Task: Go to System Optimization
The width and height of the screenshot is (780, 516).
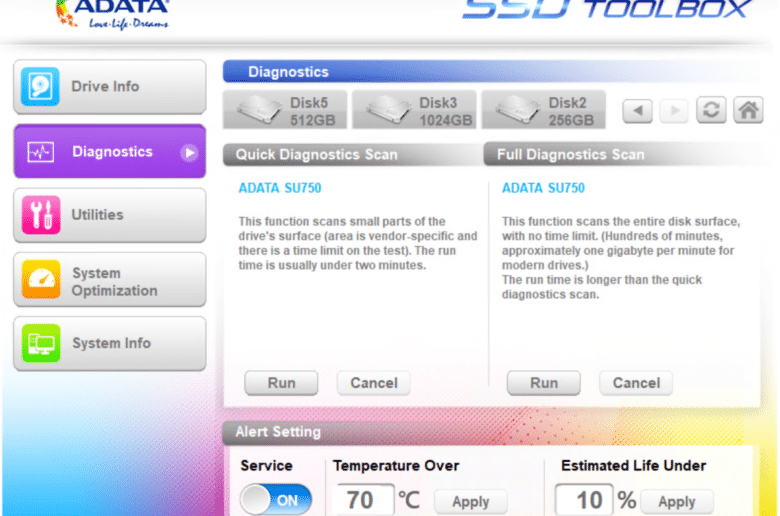Action: tap(109, 280)
